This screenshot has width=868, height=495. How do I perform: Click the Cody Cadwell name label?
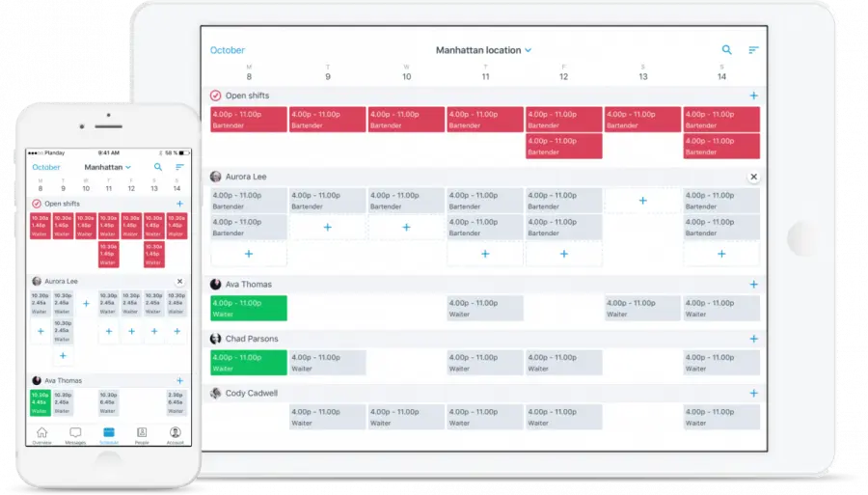(x=252, y=393)
